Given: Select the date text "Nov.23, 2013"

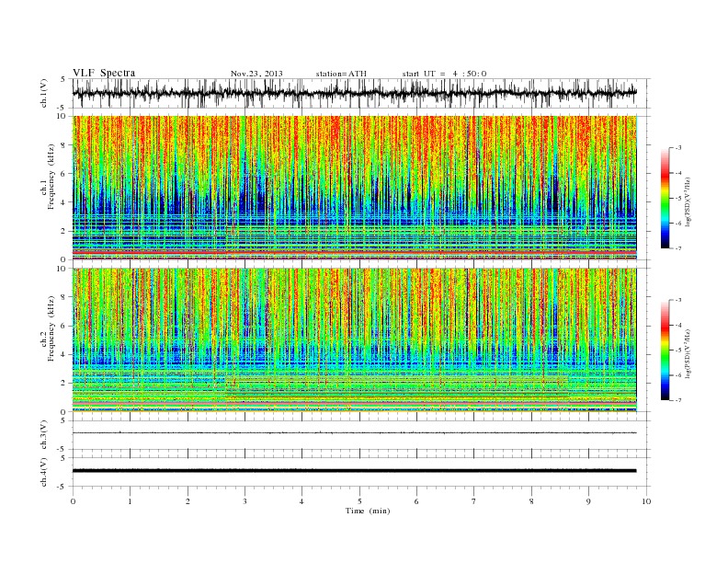Looking at the screenshot, I should click(x=256, y=74).
